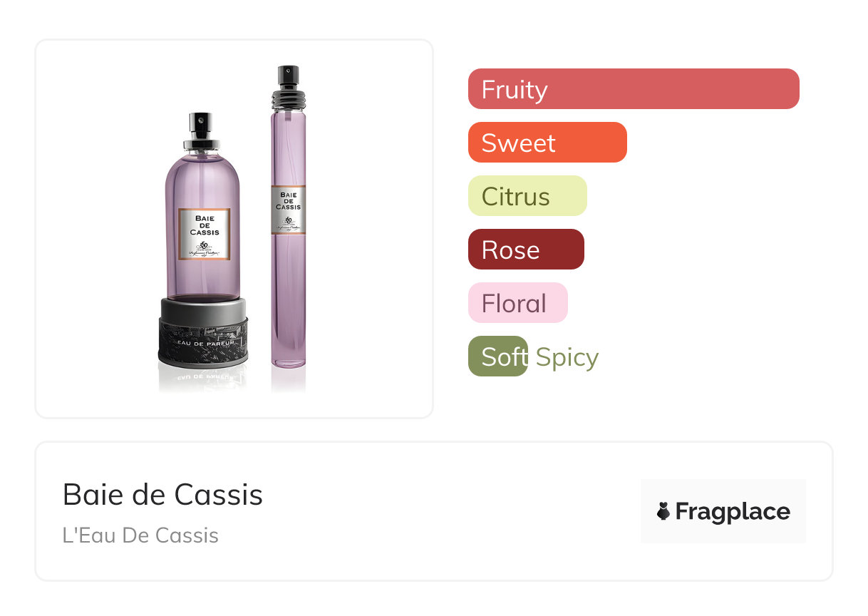Click the purple liquid in the slim vial's lower half

[289, 307]
